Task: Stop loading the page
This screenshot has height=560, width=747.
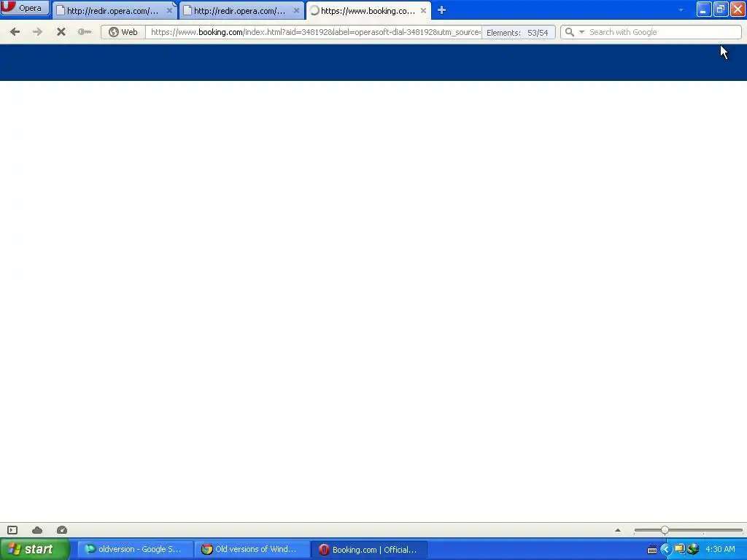Action: point(61,32)
